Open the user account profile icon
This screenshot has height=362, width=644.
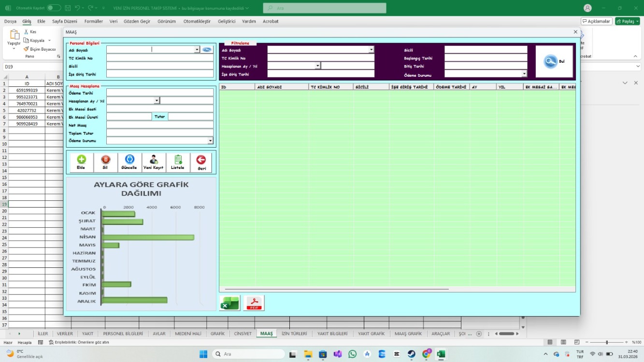click(x=587, y=8)
